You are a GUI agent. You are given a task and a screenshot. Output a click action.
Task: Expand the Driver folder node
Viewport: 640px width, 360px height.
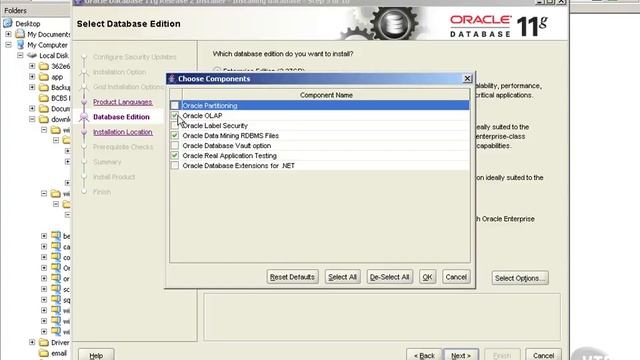click(x=32, y=342)
